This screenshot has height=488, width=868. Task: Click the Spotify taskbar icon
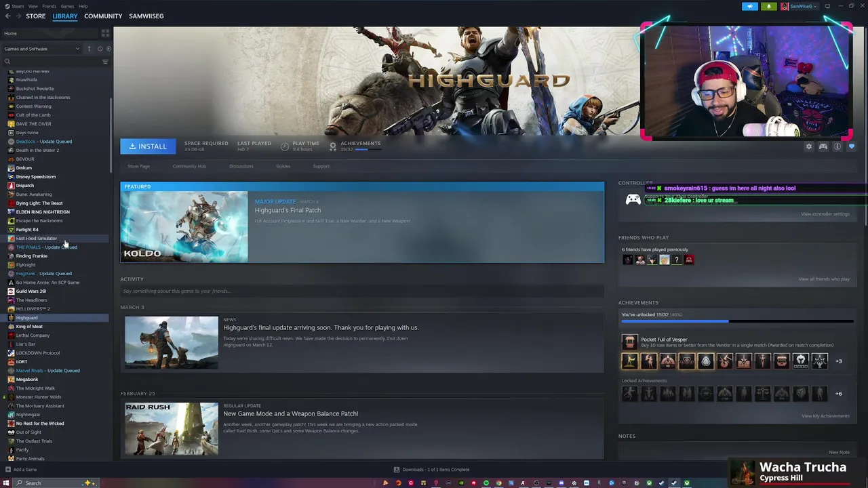point(486,483)
